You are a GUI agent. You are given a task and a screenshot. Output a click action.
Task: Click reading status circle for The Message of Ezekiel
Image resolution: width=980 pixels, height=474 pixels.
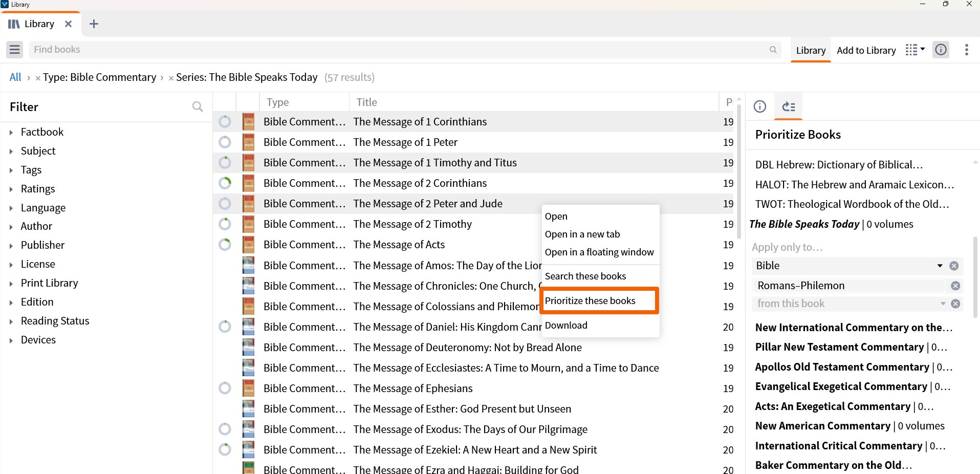point(225,449)
